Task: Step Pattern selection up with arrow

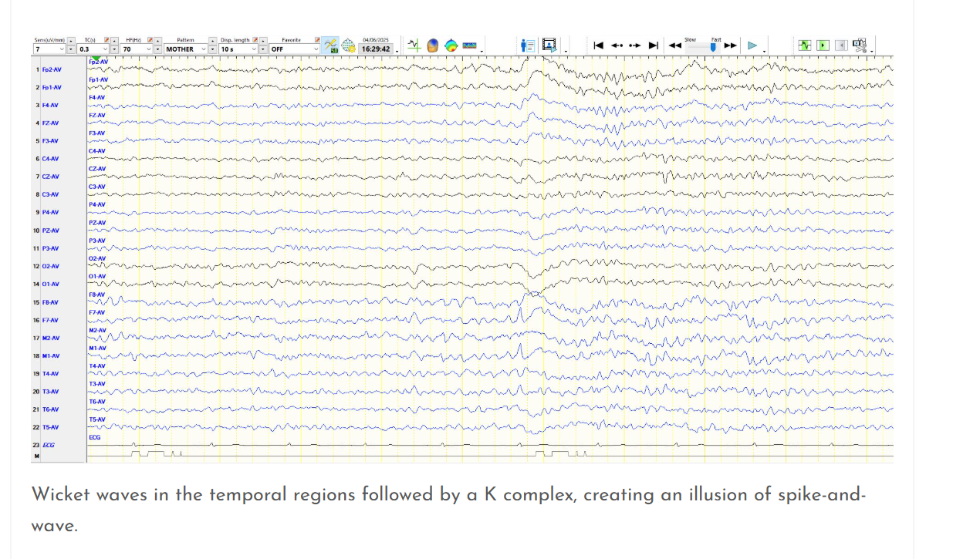Action: (x=213, y=40)
